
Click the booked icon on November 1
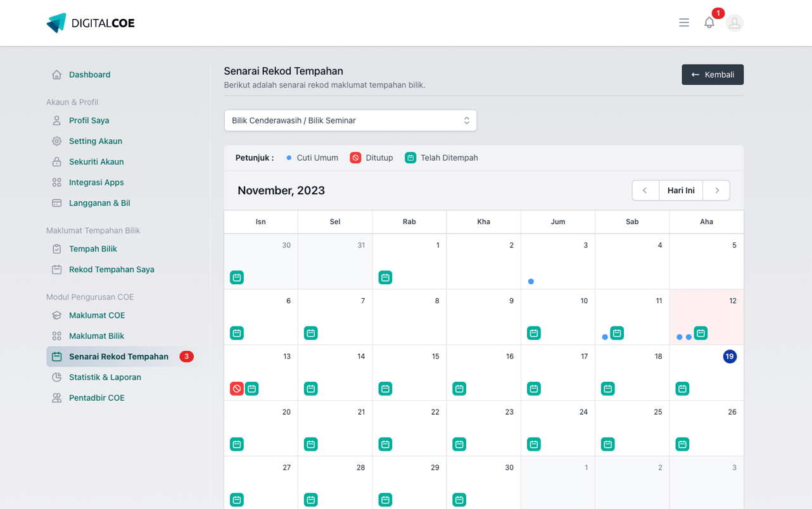[385, 277]
